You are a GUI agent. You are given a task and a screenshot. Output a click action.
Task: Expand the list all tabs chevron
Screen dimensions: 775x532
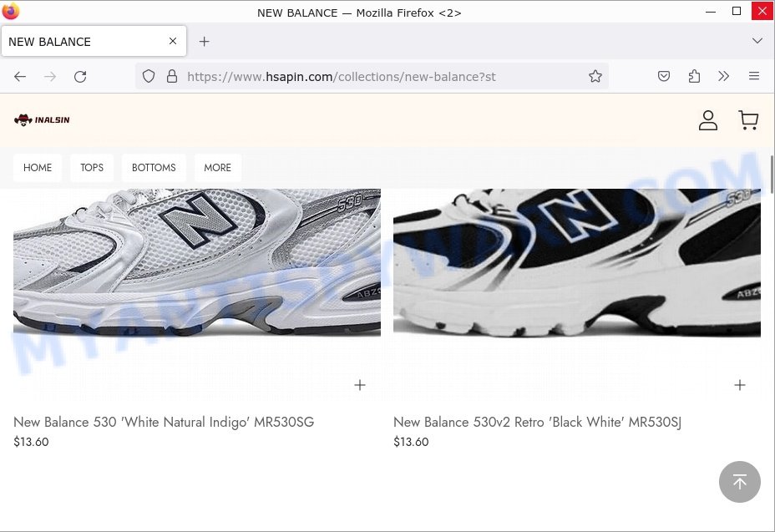click(757, 41)
